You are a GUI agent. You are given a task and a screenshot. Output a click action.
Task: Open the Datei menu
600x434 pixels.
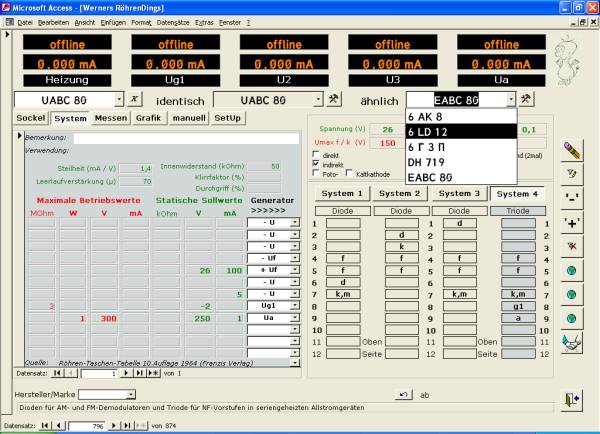point(24,23)
